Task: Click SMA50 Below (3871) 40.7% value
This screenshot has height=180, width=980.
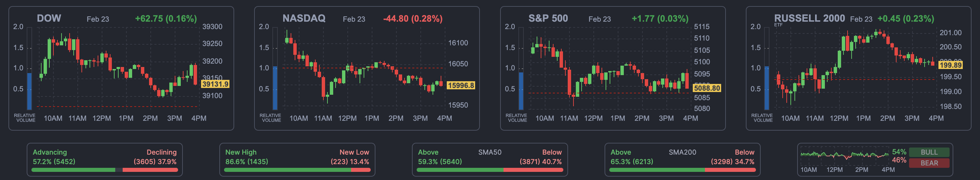Action: [541, 161]
